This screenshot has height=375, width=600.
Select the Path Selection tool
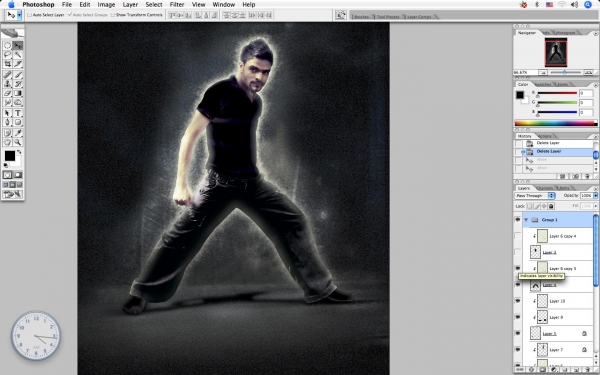(x=7, y=113)
